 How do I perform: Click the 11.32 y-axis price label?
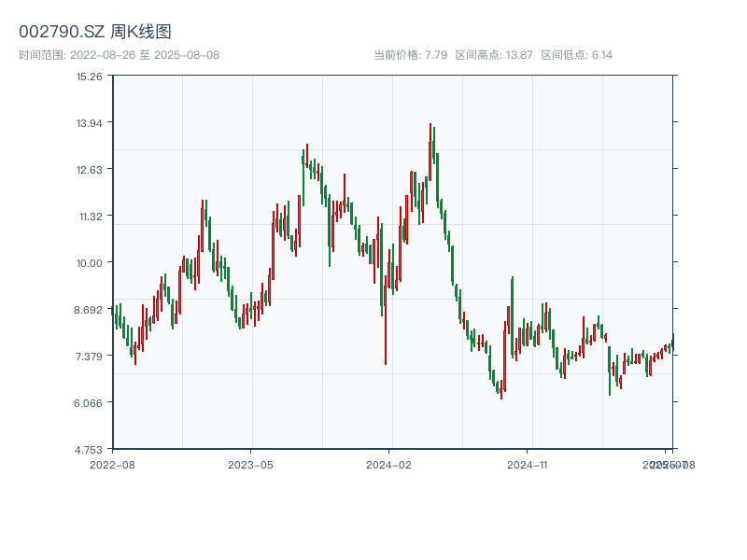pos(89,217)
